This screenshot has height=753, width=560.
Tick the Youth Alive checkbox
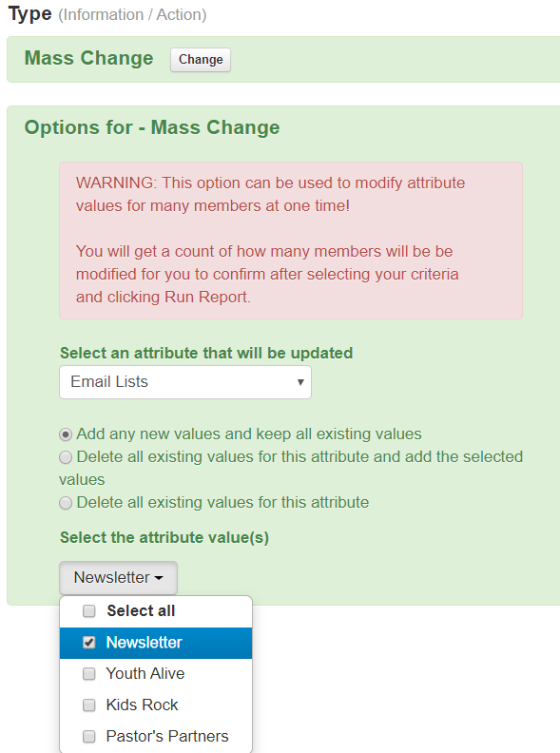(x=88, y=674)
